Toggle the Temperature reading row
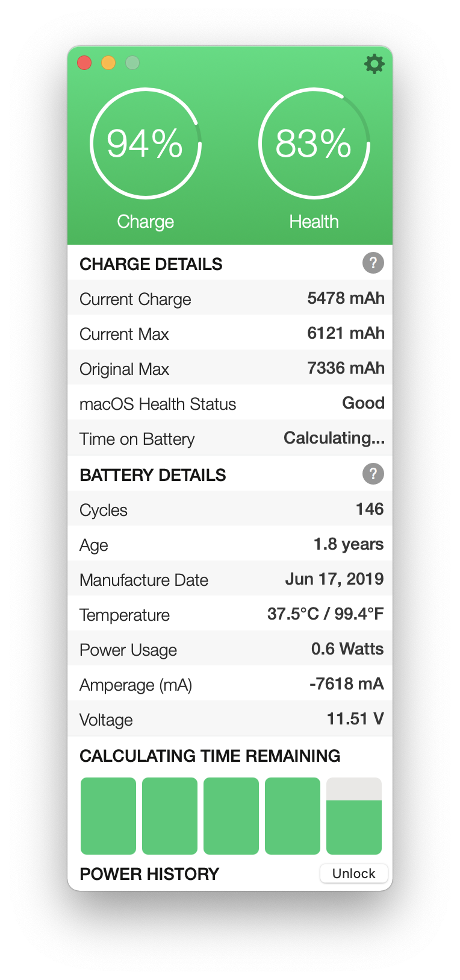The height and width of the screenshot is (980, 460). pos(230,614)
